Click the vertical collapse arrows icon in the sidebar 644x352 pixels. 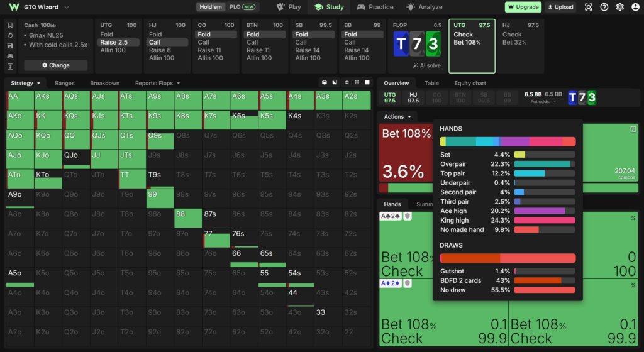(10, 67)
